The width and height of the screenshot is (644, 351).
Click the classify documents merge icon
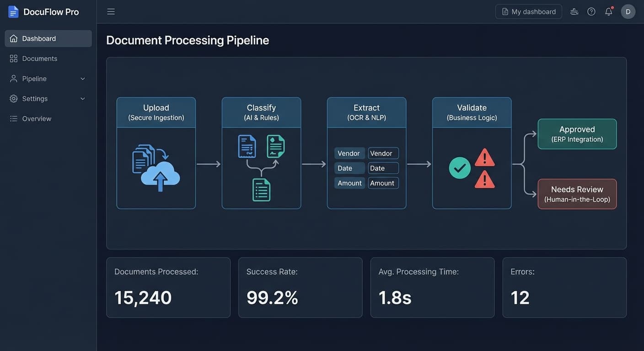pyautogui.click(x=262, y=168)
